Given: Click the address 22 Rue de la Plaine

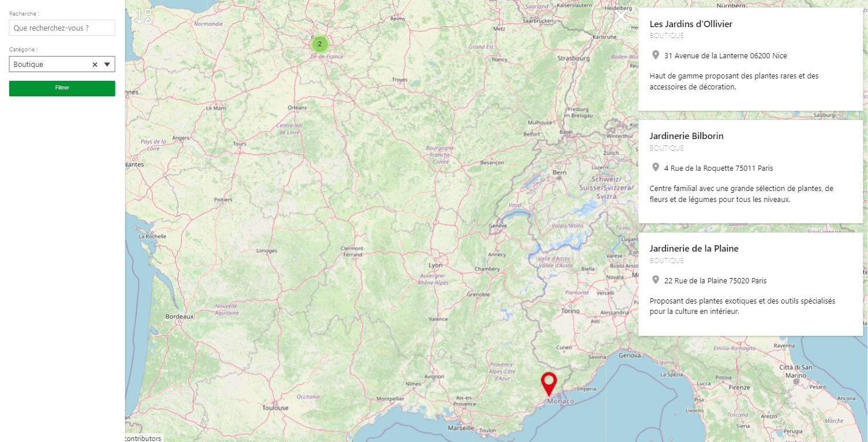Looking at the screenshot, I should tap(715, 281).
